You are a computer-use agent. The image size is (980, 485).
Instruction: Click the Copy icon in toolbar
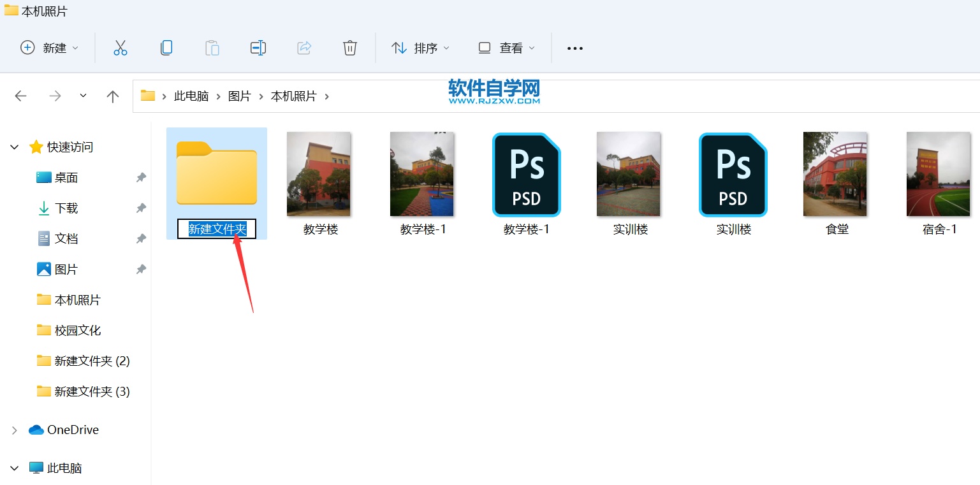point(166,48)
